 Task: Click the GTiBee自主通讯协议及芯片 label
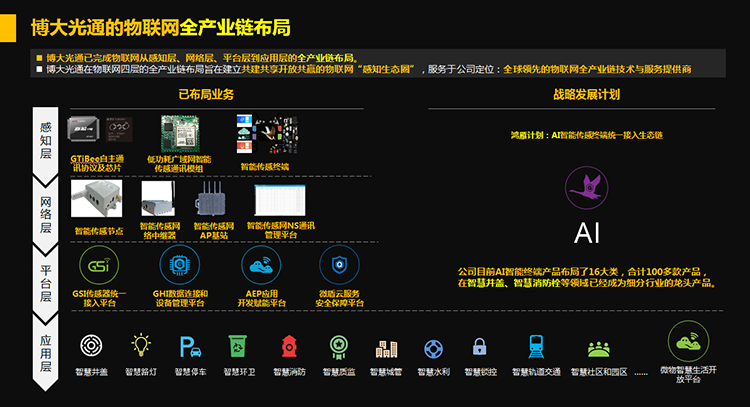coord(97,163)
